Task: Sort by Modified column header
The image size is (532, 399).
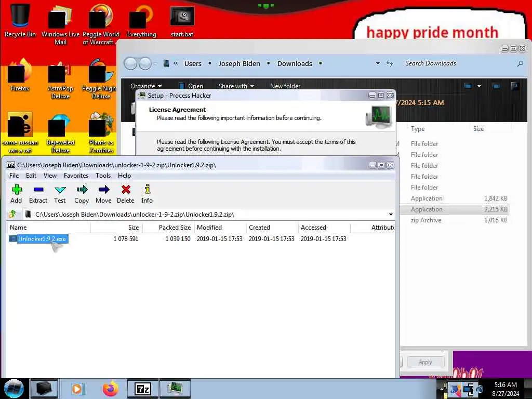Action: [x=220, y=228]
